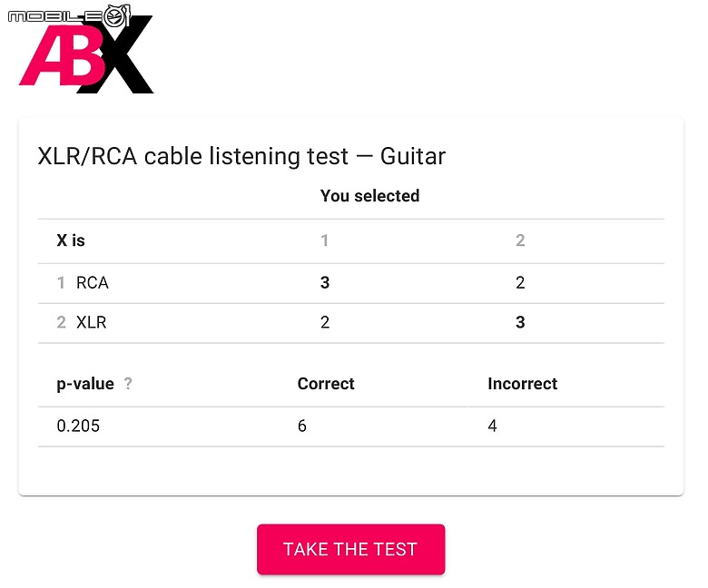Click the p-value result 0.205
708x588 pixels.
tap(78, 426)
